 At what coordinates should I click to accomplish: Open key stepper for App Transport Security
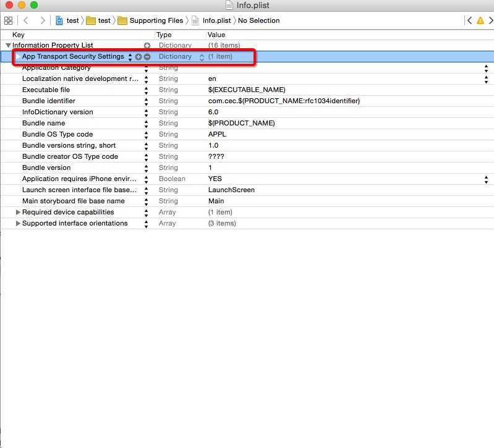[x=130, y=57]
